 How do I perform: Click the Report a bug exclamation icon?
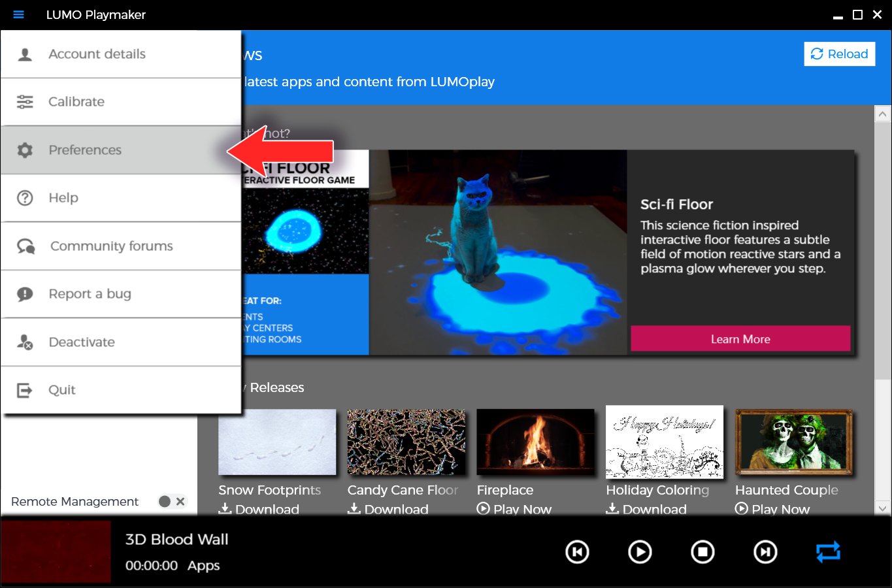point(25,294)
